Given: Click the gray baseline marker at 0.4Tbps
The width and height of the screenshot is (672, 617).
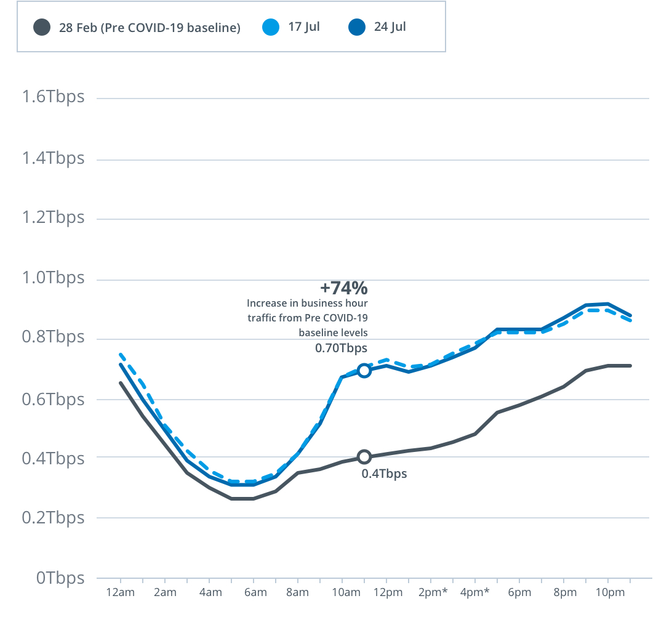Looking at the screenshot, I should pyautogui.click(x=364, y=457).
